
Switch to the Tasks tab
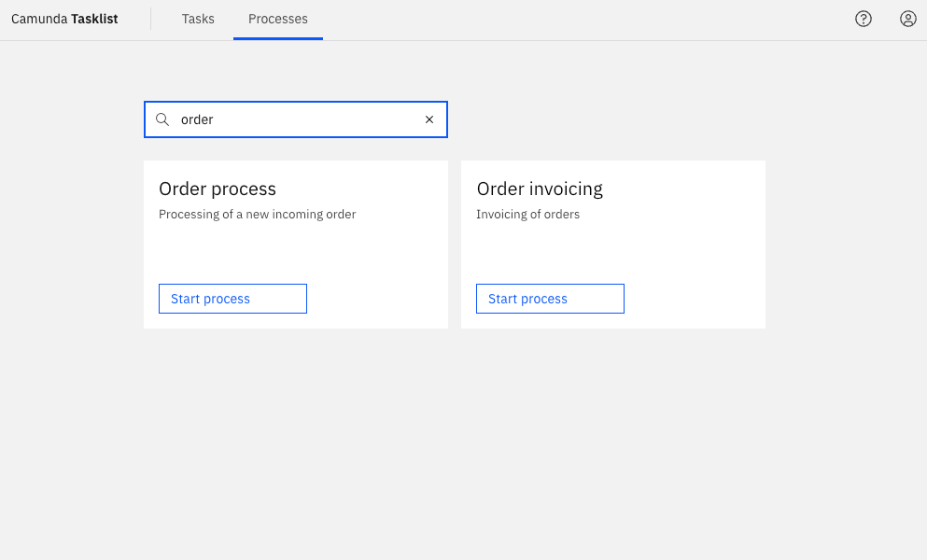(x=198, y=19)
